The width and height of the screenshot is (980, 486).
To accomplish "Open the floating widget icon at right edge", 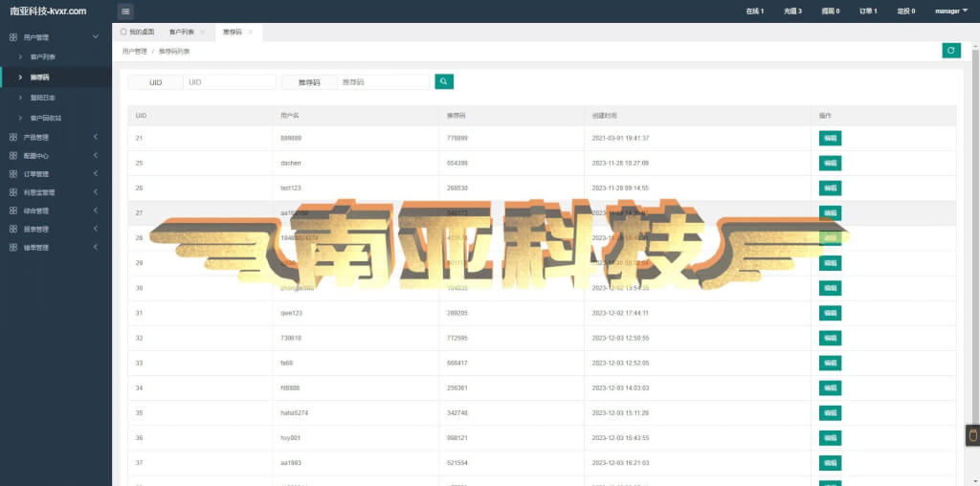I will (x=972, y=435).
